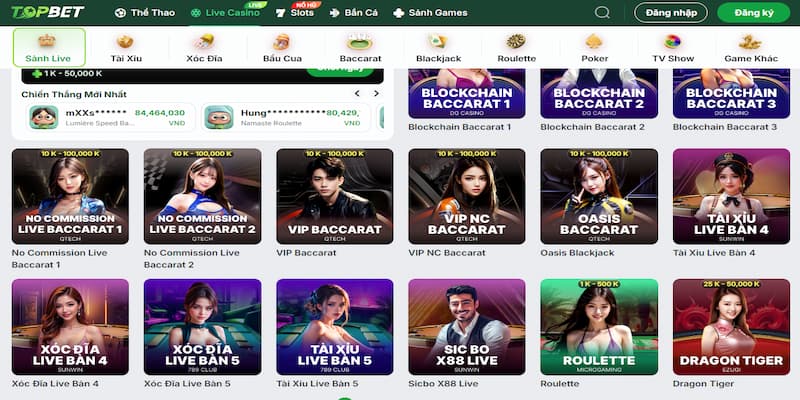Open the Bầu Cua category icon
The height and width of the screenshot is (400, 800).
point(282,42)
